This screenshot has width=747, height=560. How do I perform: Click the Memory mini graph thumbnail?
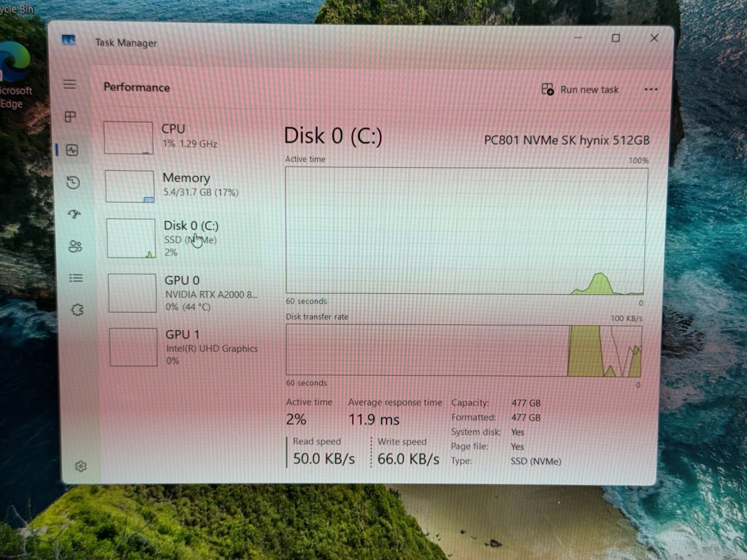(130, 186)
